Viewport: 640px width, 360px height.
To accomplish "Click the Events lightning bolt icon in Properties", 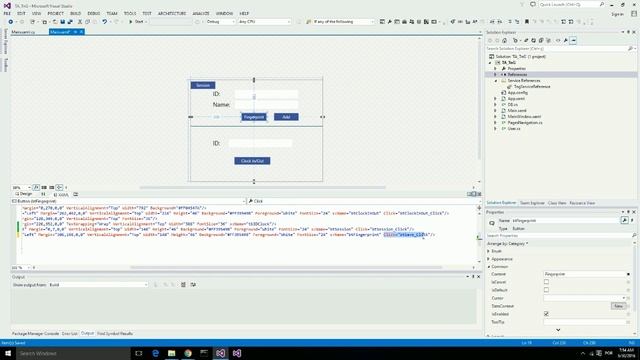I will (x=632, y=220).
